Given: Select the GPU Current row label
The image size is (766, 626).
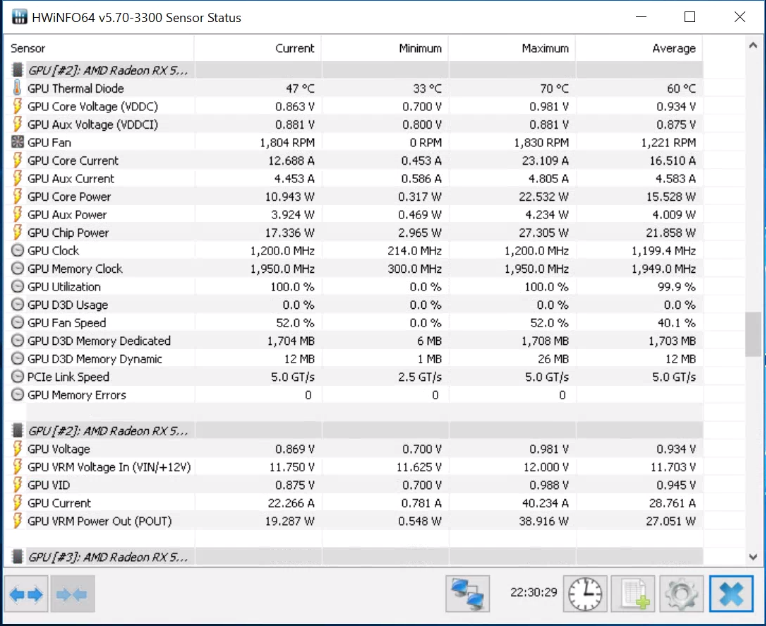Looking at the screenshot, I should pos(59,503).
